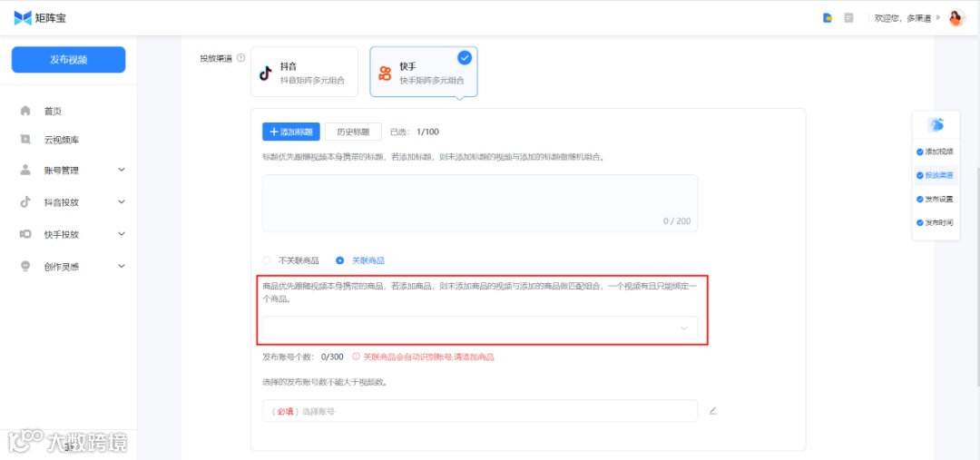
Task: Jump to the 发布时间 step
Action: pyautogui.click(x=939, y=222)
